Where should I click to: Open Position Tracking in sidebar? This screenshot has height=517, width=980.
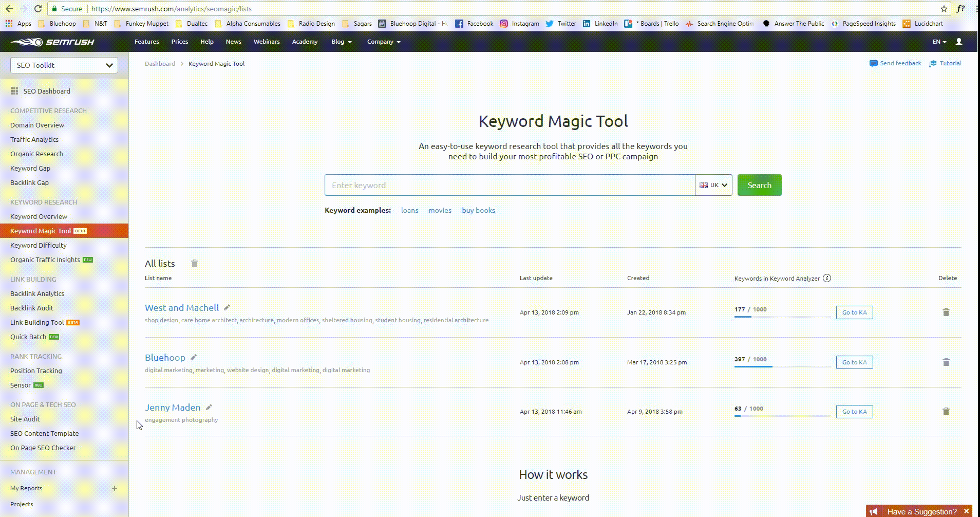36,371
